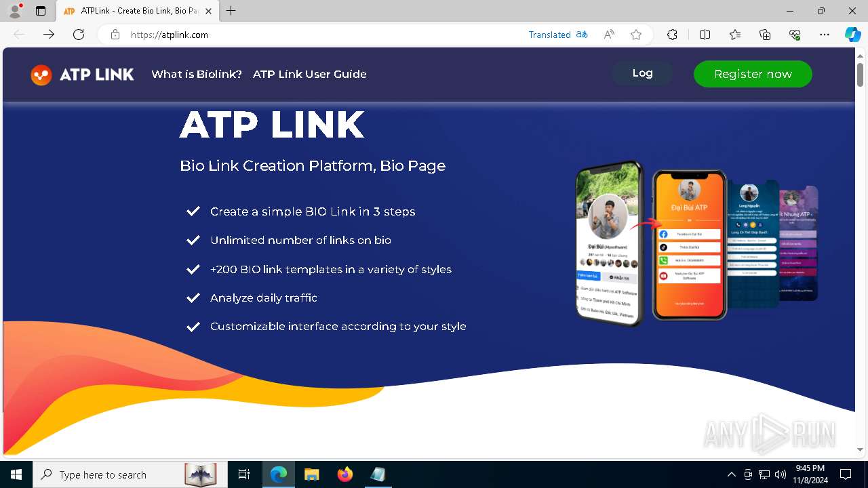Show hidden system tray icons
Screen dimensions: 868x488
(x=731, y=474)
